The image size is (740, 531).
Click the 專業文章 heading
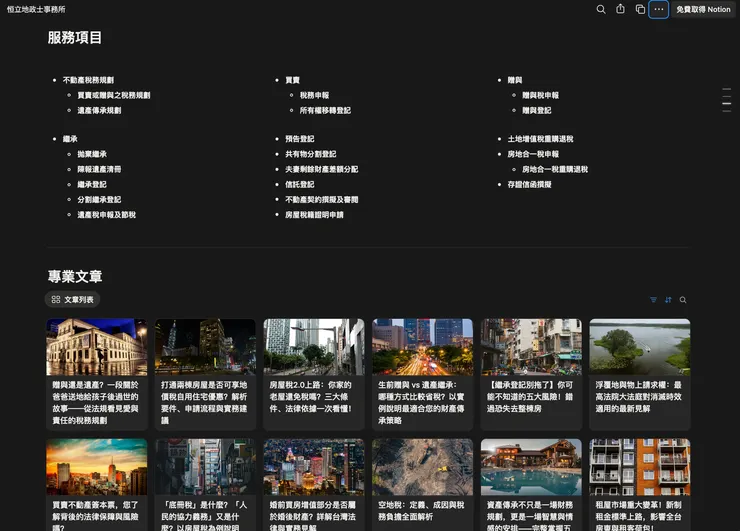(75, 276)
